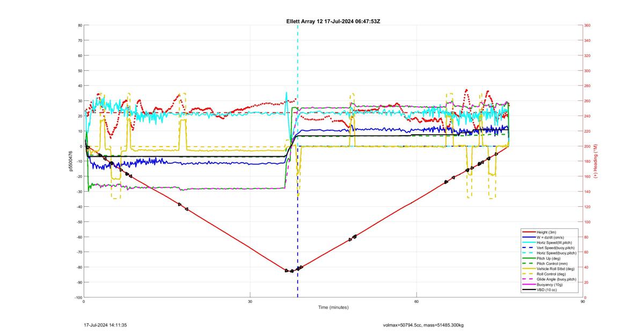Click the left y-axis tick label '-50'
Image resolution: width=644 pixels, height=334 pixels.
[79, 222]
